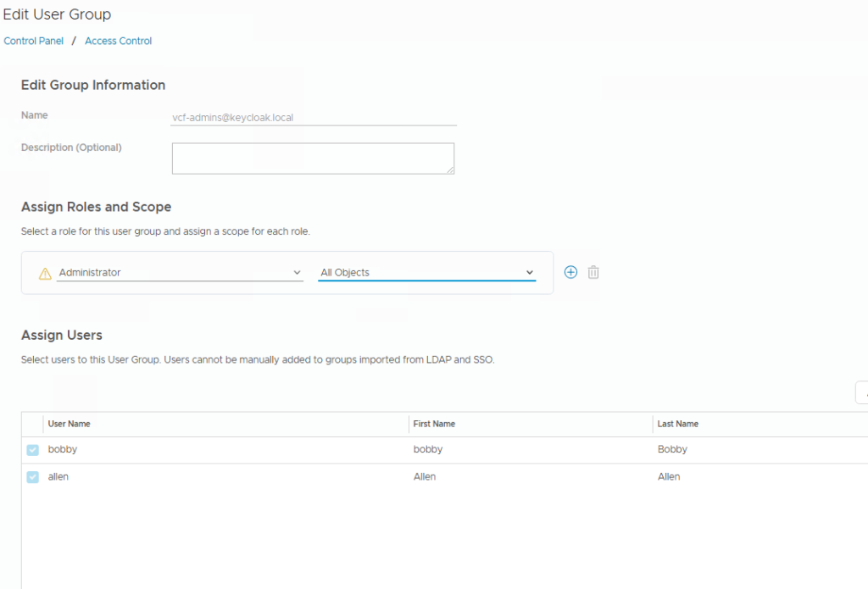Focus the Description text area

tap(313, 158)
